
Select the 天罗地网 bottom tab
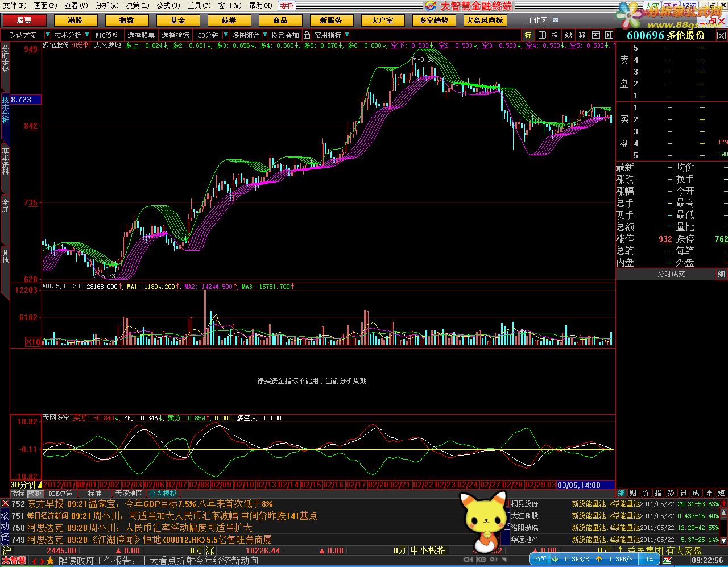(x=129, y=494)
